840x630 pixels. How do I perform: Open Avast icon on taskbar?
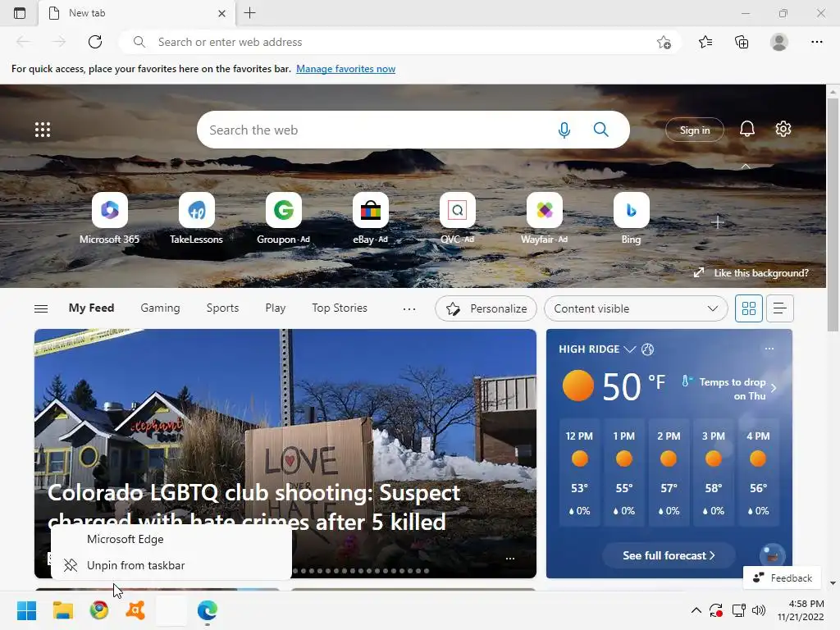[135, 610]
